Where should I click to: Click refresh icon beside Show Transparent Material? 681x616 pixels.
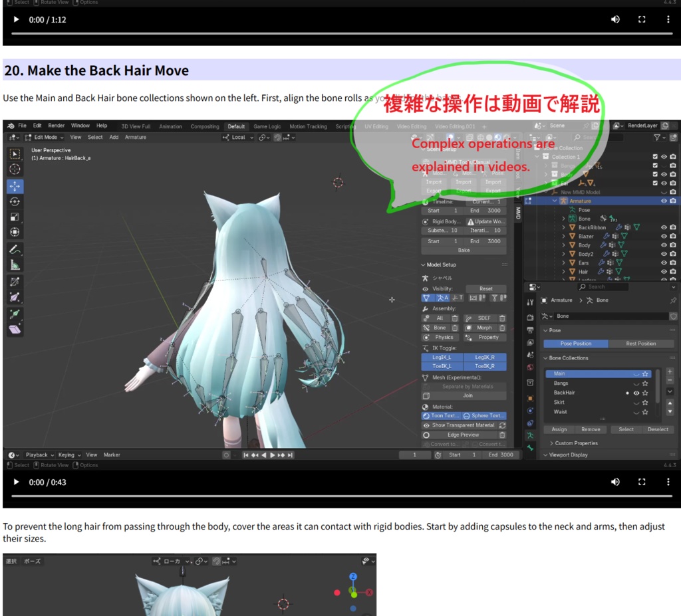coord(502,425)
